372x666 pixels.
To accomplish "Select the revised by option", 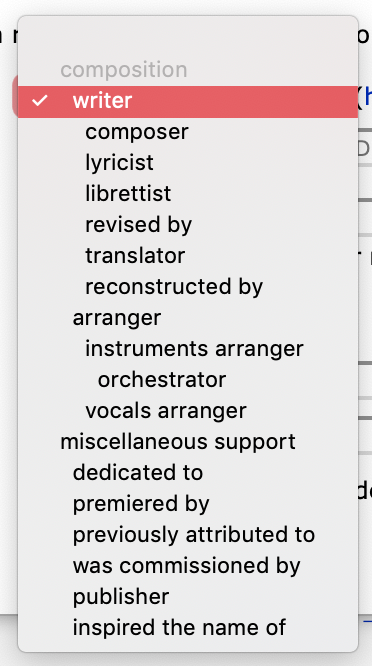I will (x=188, y=225).
